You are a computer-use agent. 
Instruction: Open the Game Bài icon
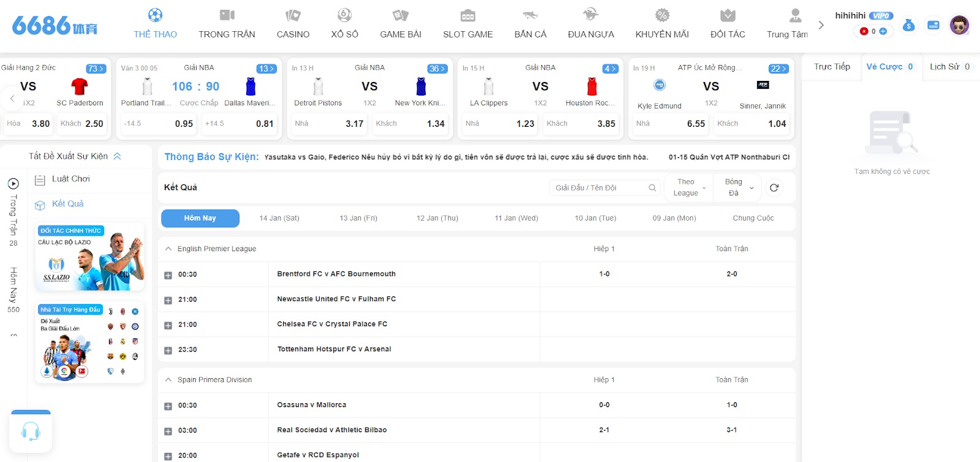[x=401, y=15]
